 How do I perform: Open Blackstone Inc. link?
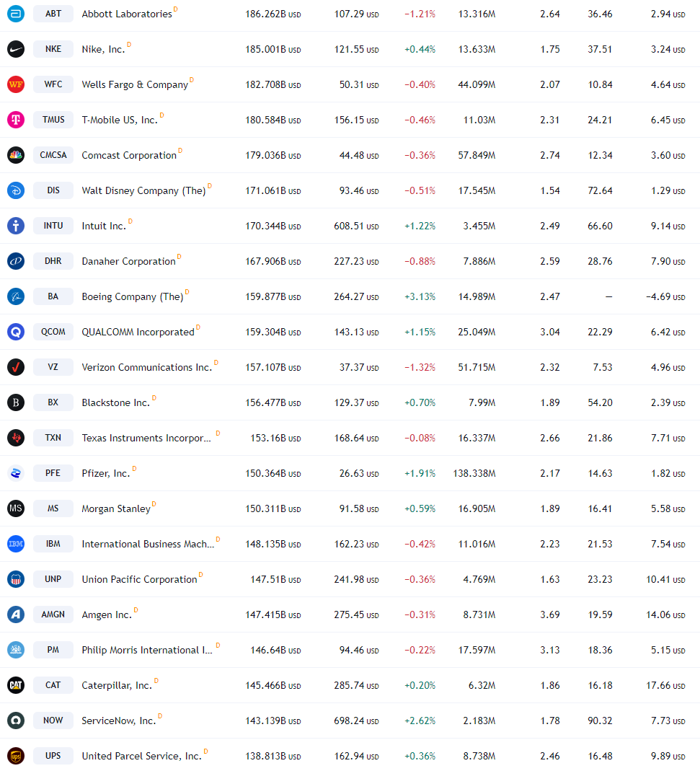[115, 402]
